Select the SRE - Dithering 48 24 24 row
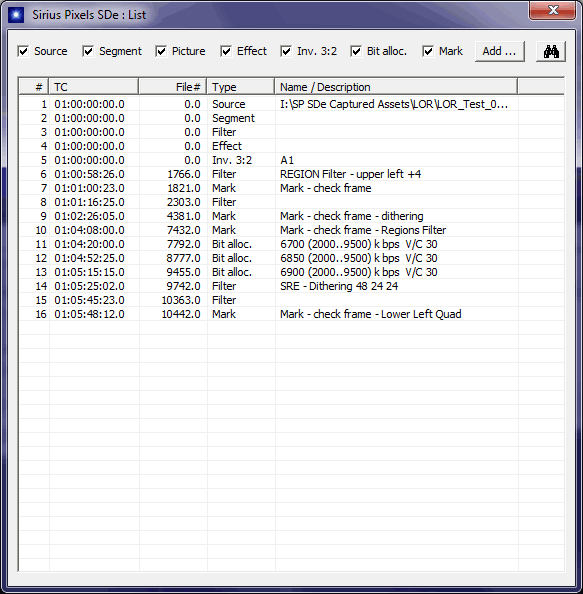Screen dimensions: 583x594 pyautogui.click(x=291, y=286)
